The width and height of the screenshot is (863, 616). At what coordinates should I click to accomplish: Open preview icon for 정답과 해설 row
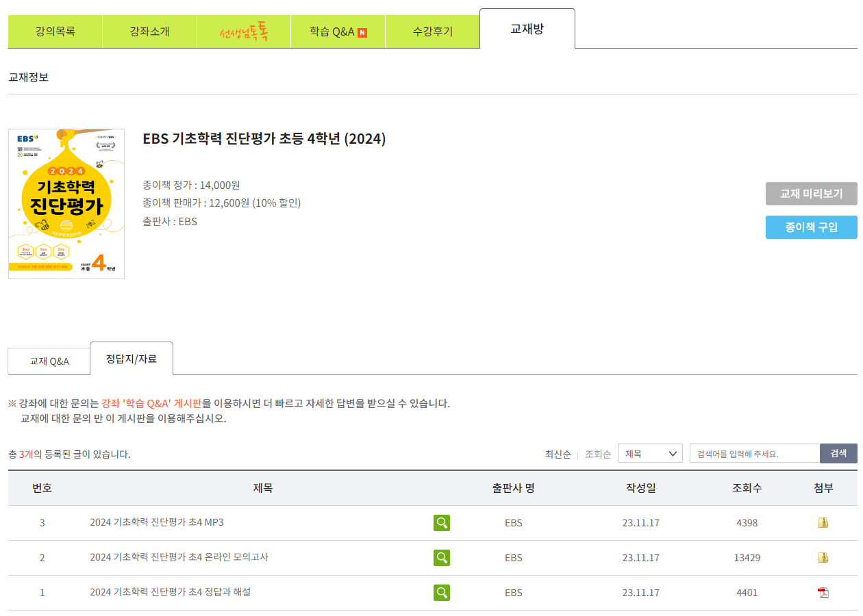pyautogui.click(x=442, y=592)
